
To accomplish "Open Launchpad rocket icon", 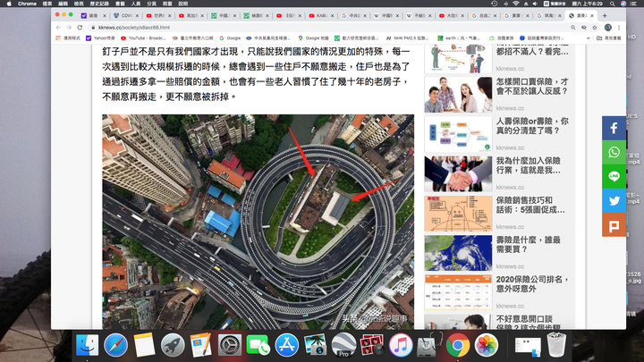I will pyautogui.click(x=173, y=345).
